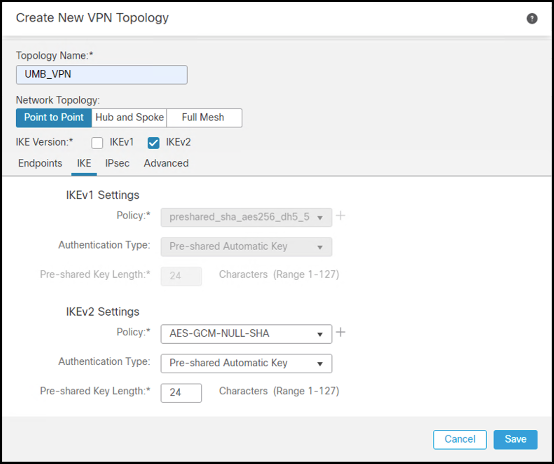Open the IPsec tab
Viewport: 554px width, 464px height.
pos(117,164)
